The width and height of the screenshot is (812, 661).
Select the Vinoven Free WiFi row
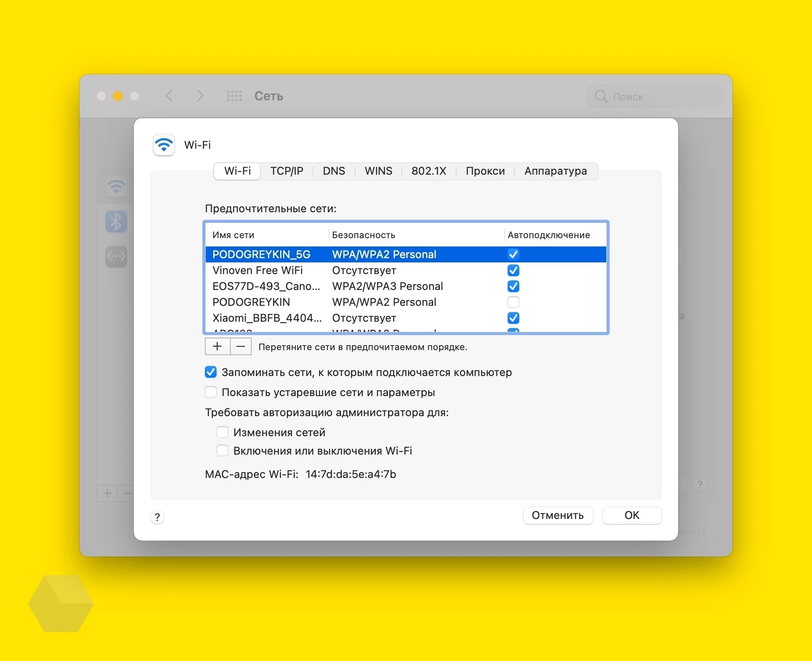(x=406, y=270)
